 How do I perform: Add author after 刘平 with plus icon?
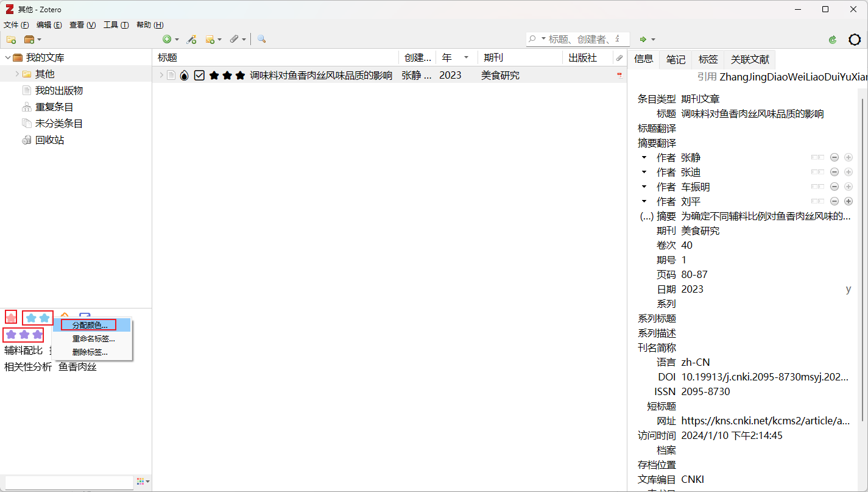click(849, 201)
